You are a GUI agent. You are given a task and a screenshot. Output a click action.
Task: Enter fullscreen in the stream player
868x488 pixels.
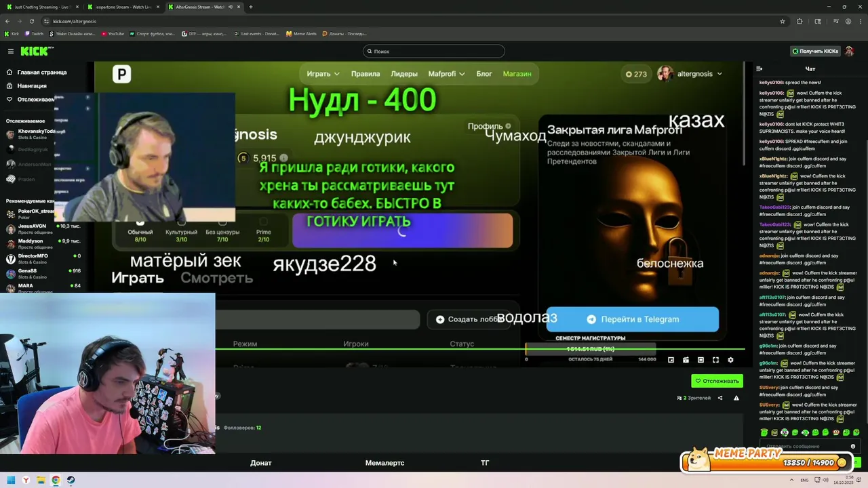(715, 360)
